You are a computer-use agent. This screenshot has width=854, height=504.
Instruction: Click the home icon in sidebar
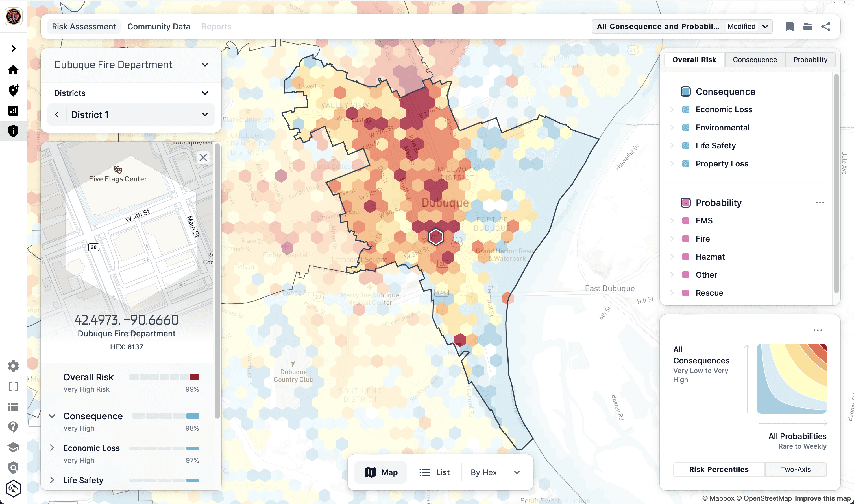click(x=13, y=70)
